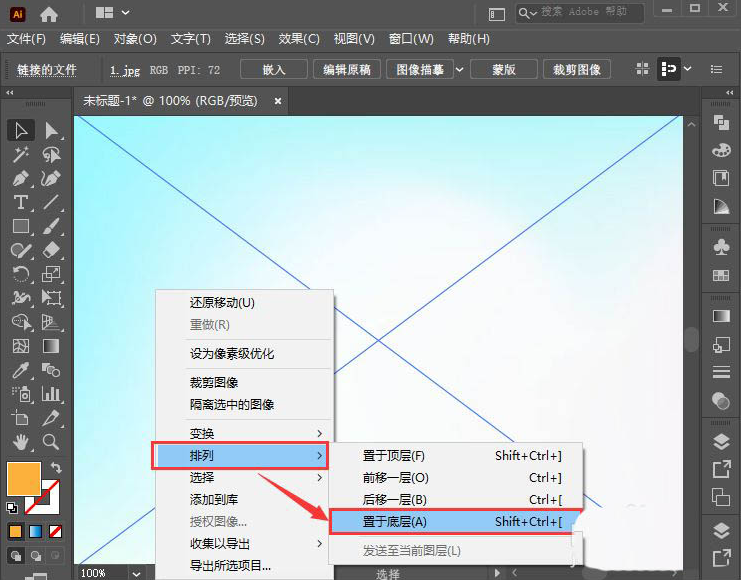Select the Rotate tool

[x=21, y=274]
